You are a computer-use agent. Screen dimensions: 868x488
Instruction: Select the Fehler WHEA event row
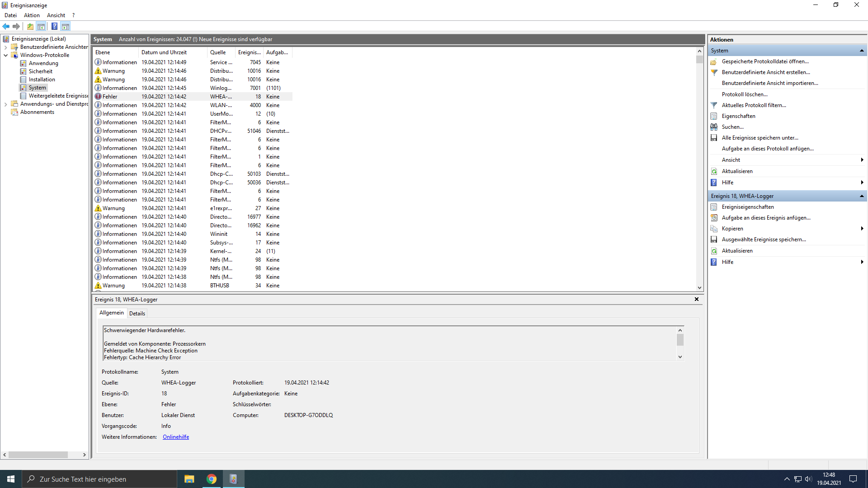[164, 97]
